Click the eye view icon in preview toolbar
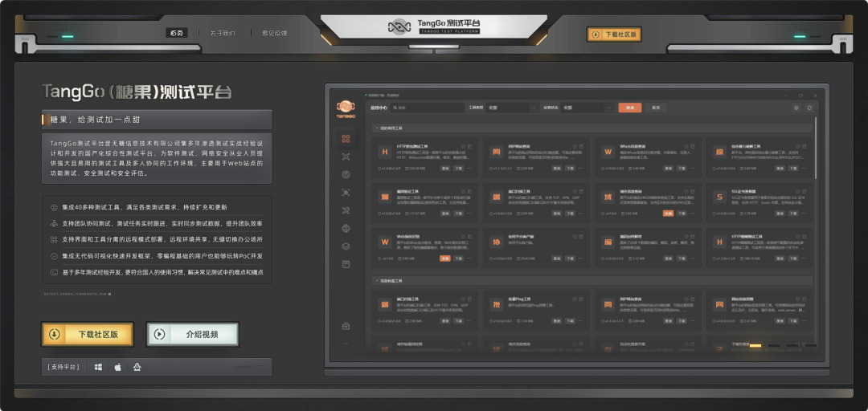The width and height of the screenshot is (868, 411). 796,108
